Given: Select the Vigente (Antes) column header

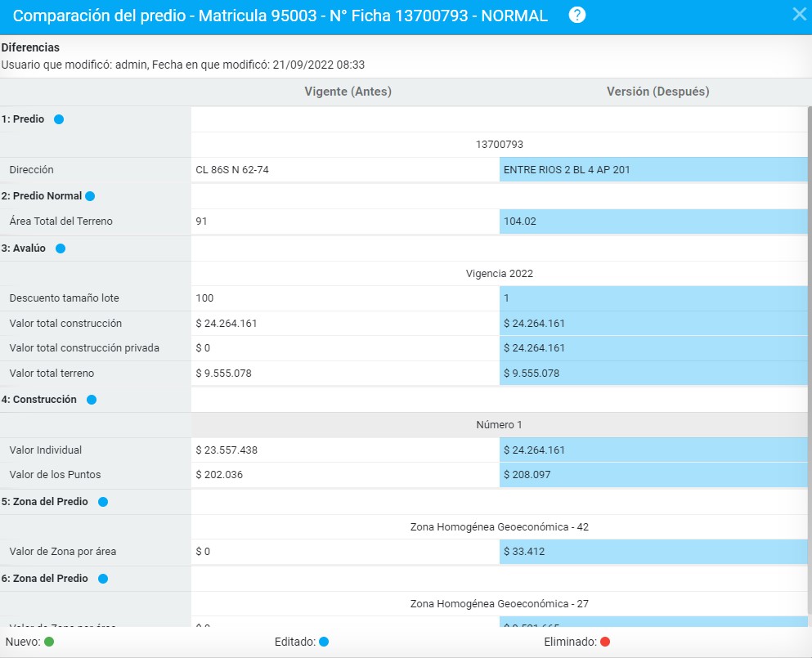Looking at the screenshot, I should coord(348,92).
